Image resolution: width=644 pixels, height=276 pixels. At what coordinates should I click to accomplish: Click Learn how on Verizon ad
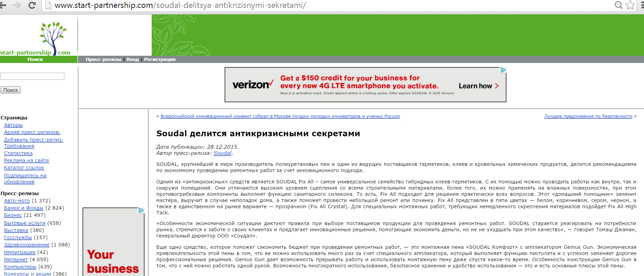[x=479, y=86]
